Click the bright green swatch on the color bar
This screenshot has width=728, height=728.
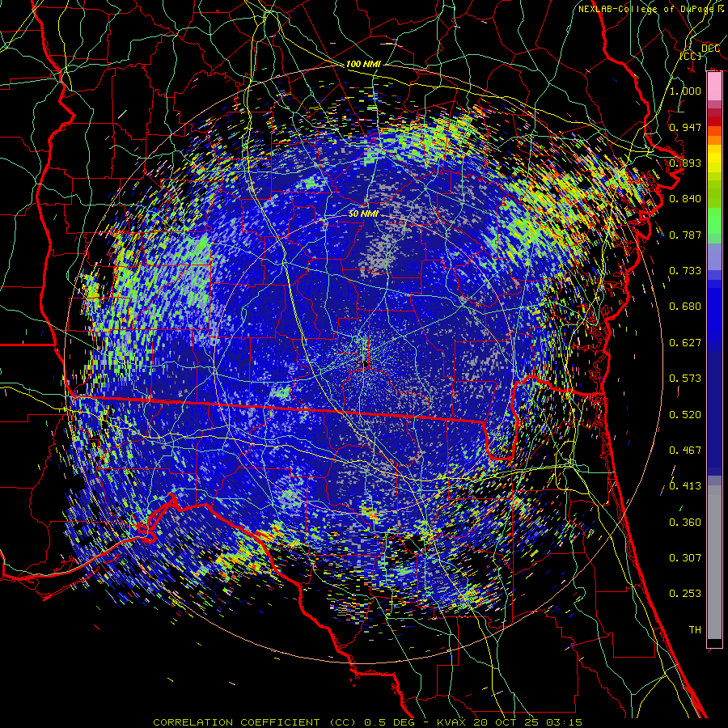point(714,221)
